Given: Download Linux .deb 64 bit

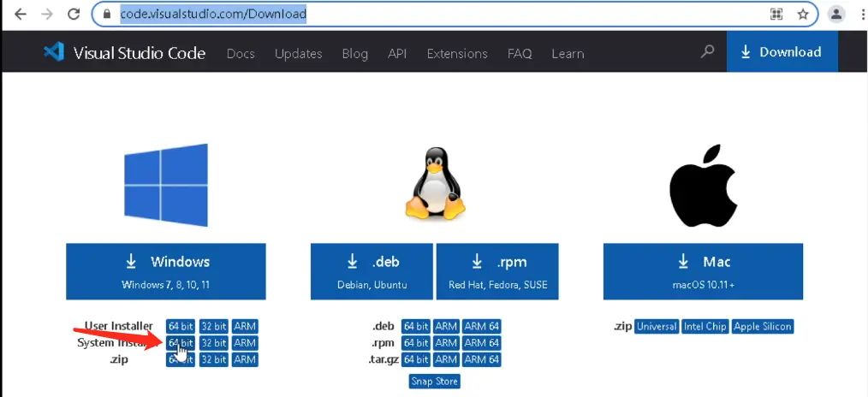Looking at the screenshot, I should tap(416, 326).
